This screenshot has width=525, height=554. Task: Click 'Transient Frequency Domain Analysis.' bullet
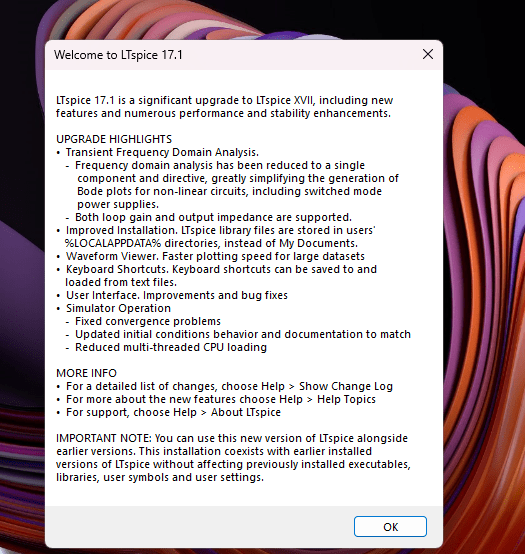point(162,152)
